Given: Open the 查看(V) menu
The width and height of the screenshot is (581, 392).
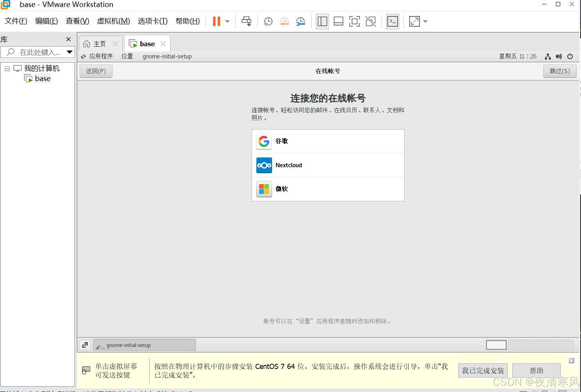Looking at the screenshot, I should [77, 21].
